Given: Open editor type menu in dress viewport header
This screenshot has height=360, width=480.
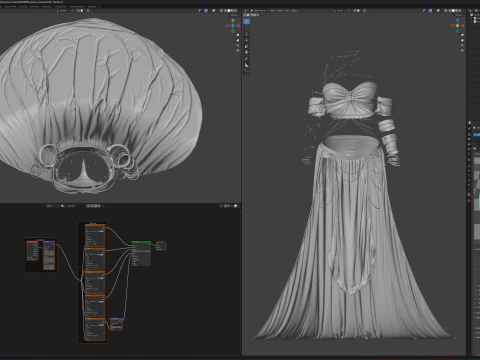Looking at the screenshot, I should (x=246, y=10).
